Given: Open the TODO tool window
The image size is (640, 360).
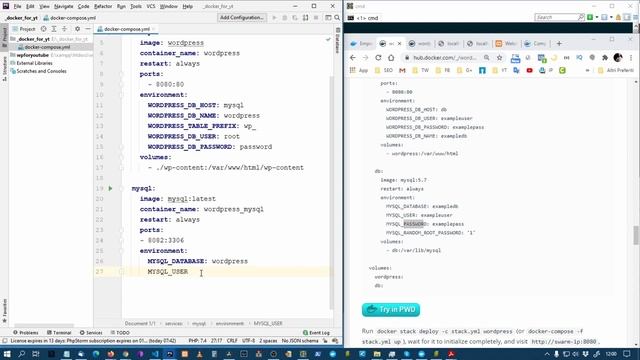Looking at the screenshot, I should pos(120,333).
